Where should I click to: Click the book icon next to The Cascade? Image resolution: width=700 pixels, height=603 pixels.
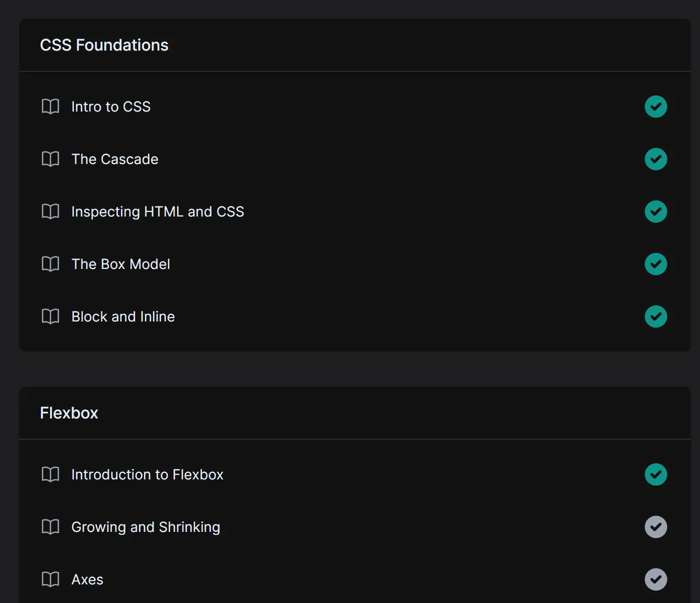tap(50, 159)
